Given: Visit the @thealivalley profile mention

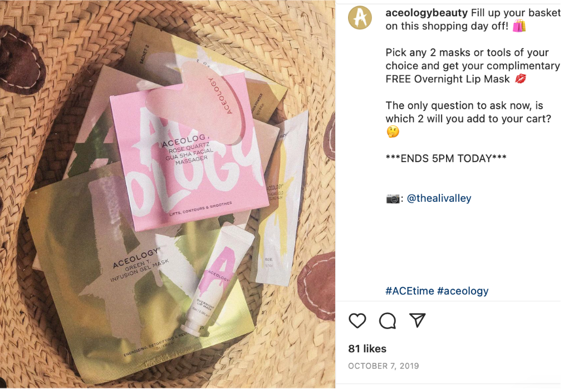Looking at the screenshot, I should (439, 198).
